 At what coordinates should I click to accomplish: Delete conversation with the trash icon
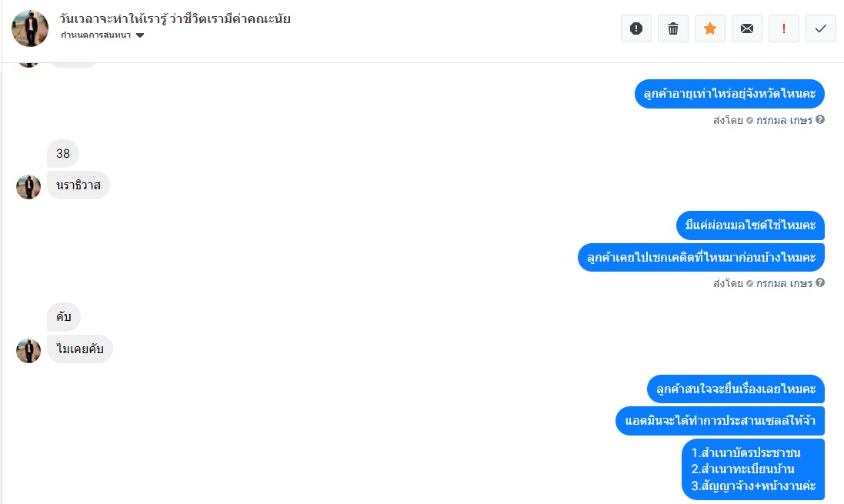point(673,28)
